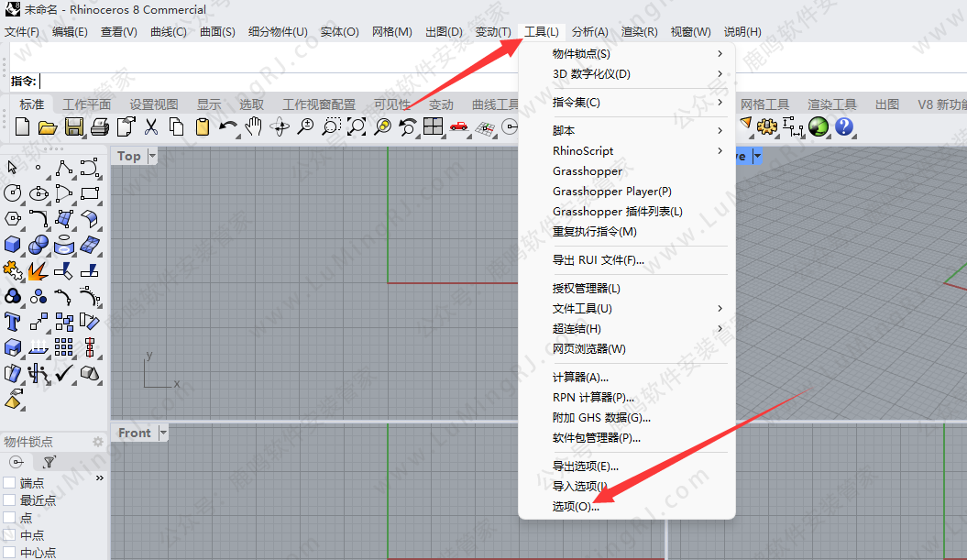
Task: Click the blue Help question mark icon
Action: point(844,126)
